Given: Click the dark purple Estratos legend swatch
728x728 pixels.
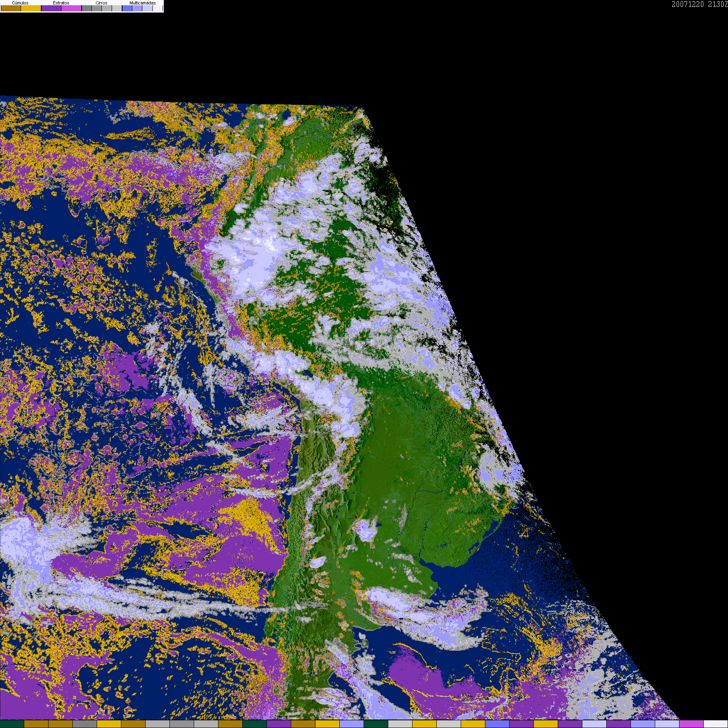Looking at the screenshot, I should tap(51, 8).
